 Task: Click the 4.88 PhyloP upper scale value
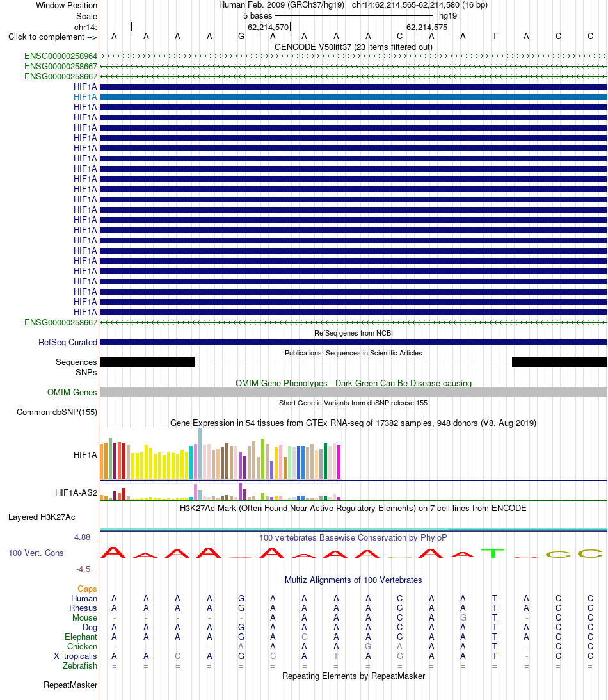click(x=83, y=537)
